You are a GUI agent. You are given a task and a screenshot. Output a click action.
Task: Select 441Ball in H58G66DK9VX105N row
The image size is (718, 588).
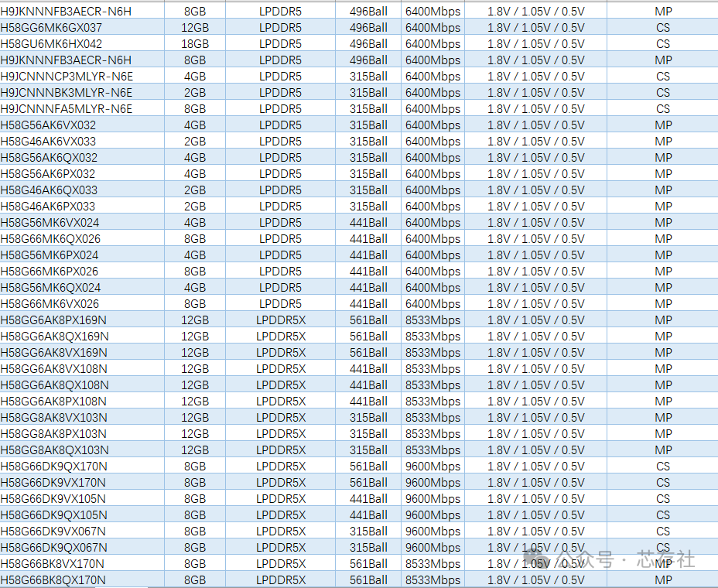[368, 499]
